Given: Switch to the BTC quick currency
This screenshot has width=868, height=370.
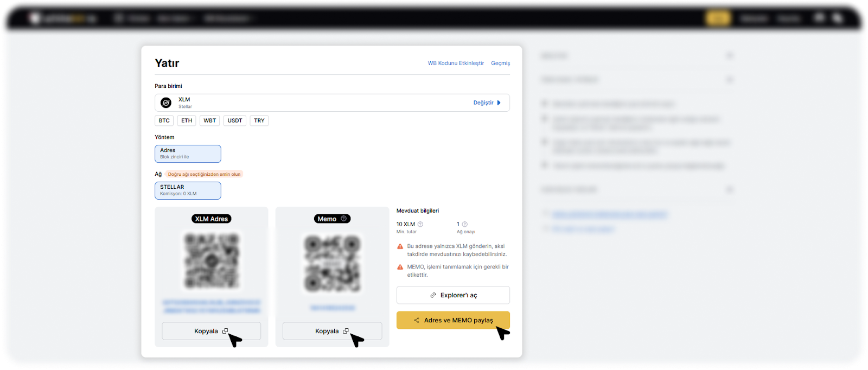Looking at the screenshot, I should tap(164, 120).
